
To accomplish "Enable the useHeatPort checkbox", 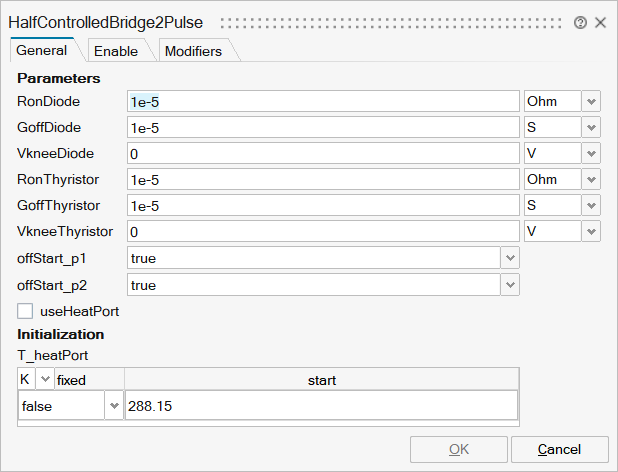I will click(25, 311).
